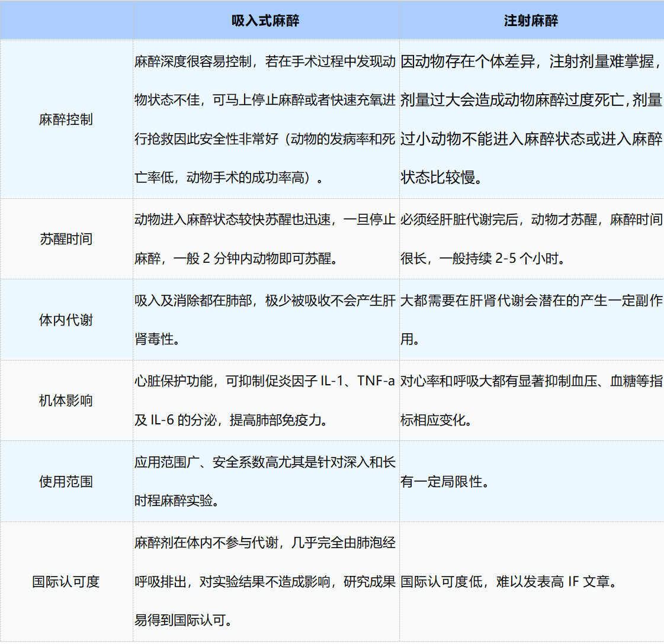Select the text mentioning IL-1、TNF-a 及 IL-6
The width and height of the screenshot is (664, 644).
point(265,401)
